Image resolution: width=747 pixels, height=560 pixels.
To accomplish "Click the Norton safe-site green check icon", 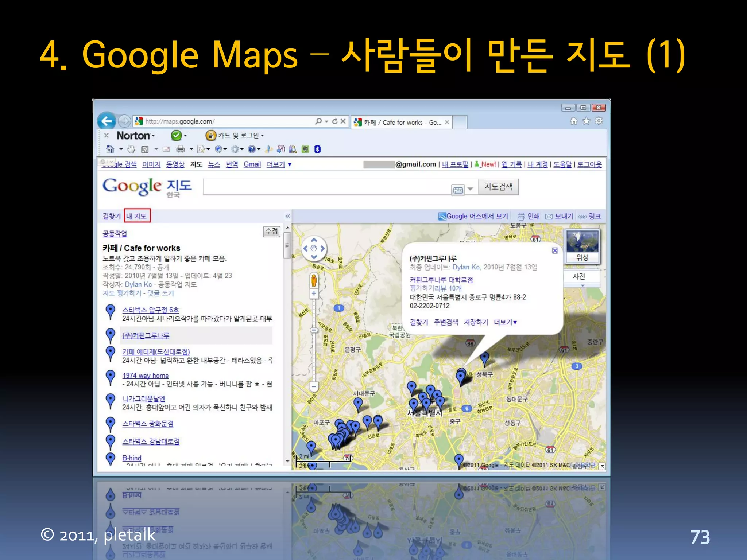I will (x=176, y=136).
